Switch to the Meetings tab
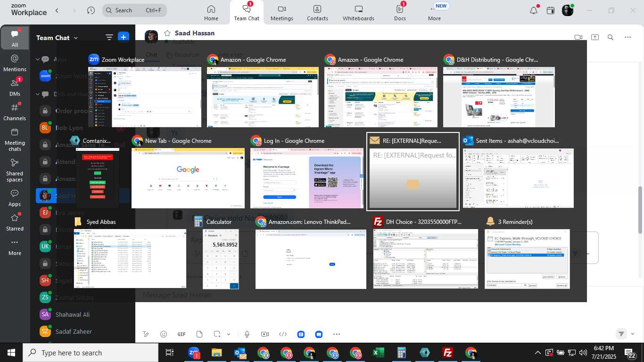The image size is (644, 362). click(x=282, y=13)
